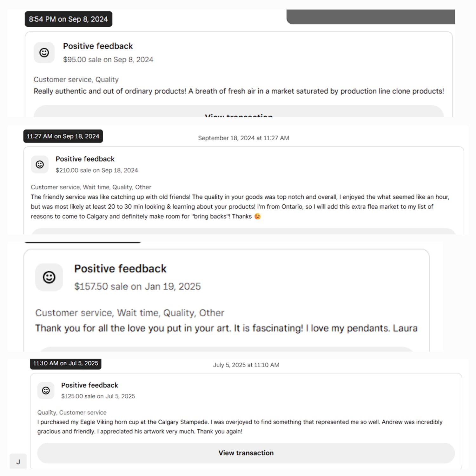This screenshot has width=476, height=476.
Task: Click the 11:10 AM Jul 5, 2025 timestamp badge
Action: point(66,363)
